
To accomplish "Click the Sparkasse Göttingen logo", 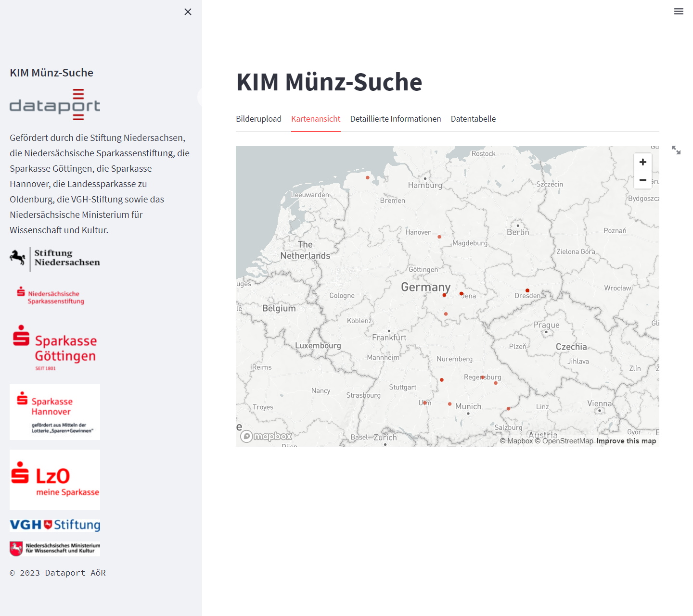I will click(55, 348).
